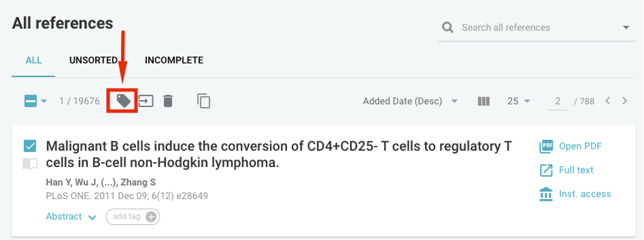Click the Inst. access link

coord(575,194)
